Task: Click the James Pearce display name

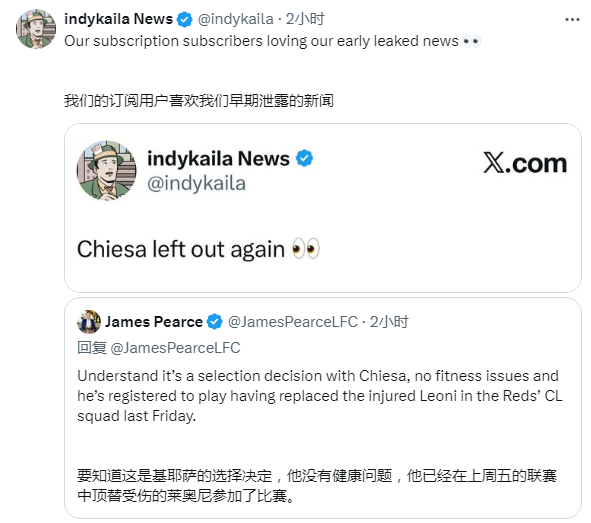Action: [154, 322]
